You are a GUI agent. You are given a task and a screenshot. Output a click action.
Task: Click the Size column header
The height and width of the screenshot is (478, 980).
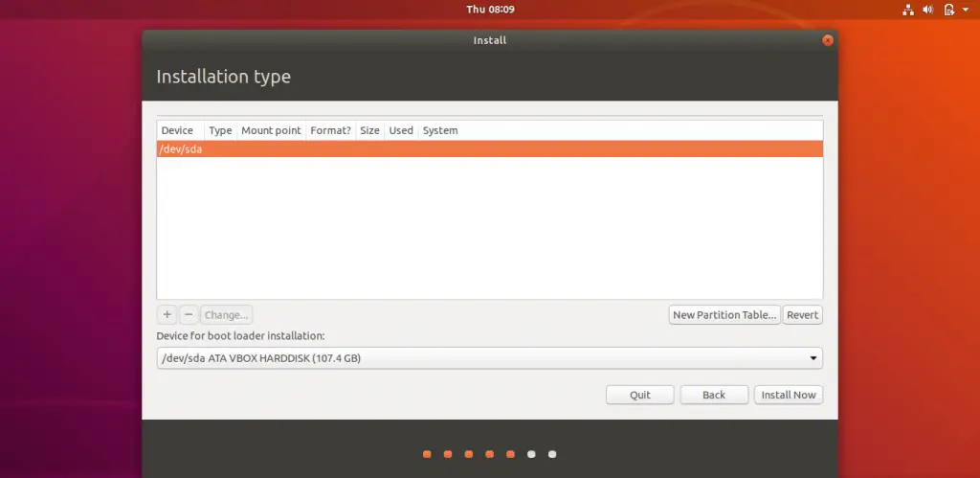(x=369, y=130)
